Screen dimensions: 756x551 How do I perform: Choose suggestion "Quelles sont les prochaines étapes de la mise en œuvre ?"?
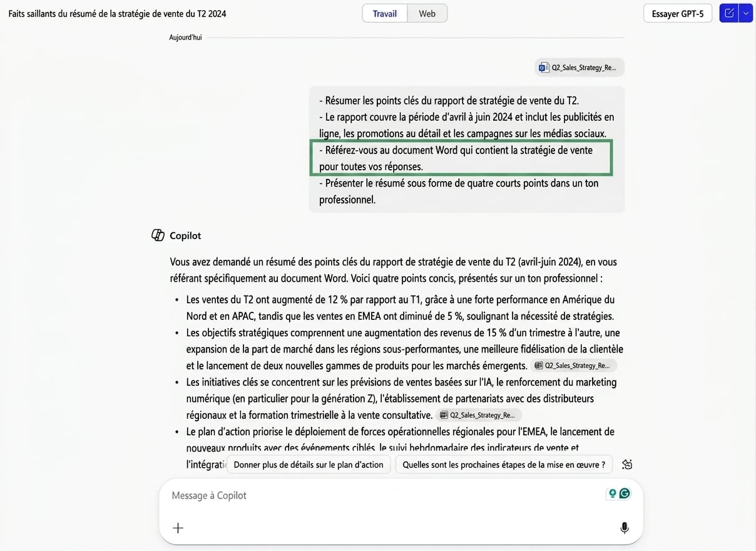(504, 465)
